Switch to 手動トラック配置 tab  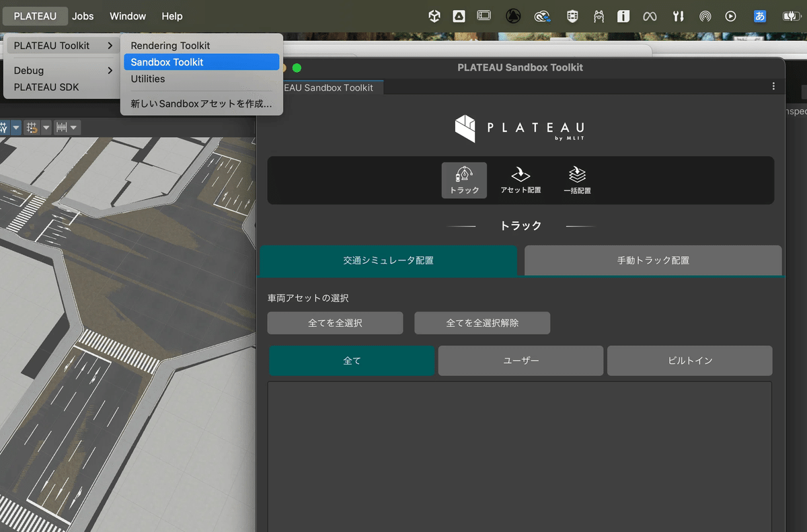[x=653, y=260]
